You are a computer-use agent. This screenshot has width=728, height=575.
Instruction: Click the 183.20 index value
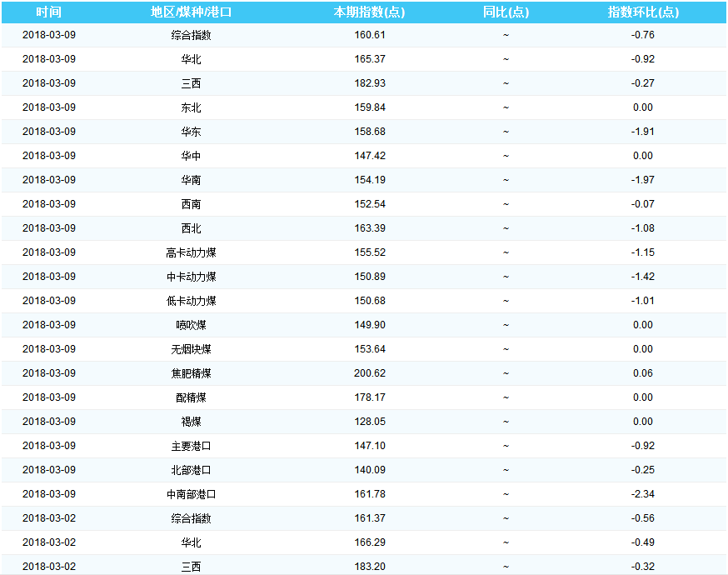click(369, 567)
